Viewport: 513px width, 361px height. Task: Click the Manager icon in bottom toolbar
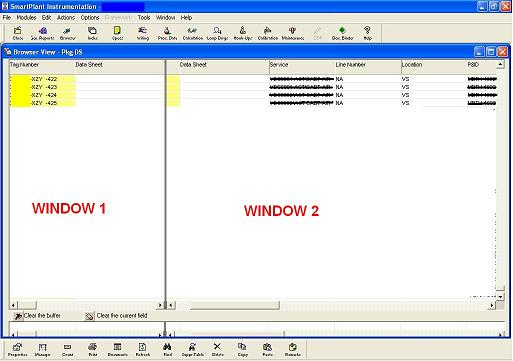coord(42,350)
